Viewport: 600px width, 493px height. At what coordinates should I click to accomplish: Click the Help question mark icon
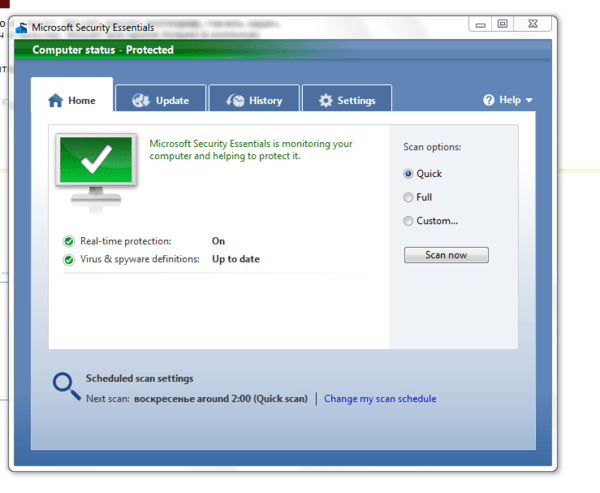[489, 100]
